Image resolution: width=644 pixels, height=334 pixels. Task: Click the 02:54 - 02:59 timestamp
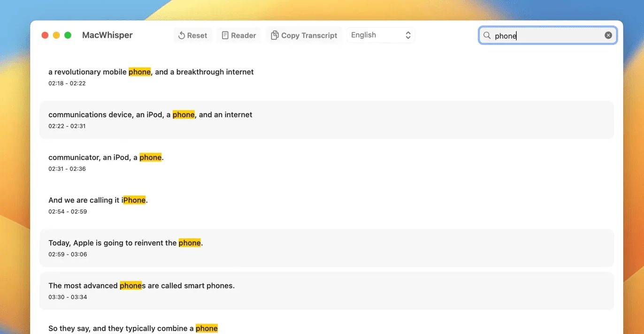pyautogui.click(x=68, y=212)
